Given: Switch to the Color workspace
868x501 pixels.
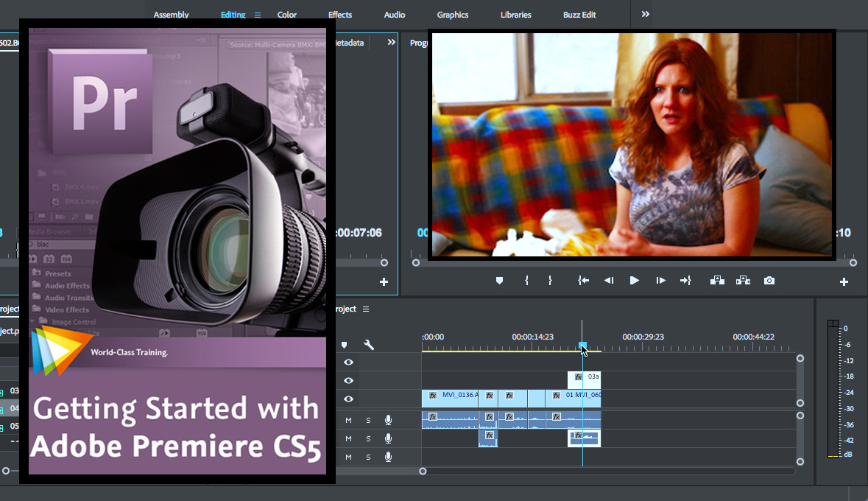Looking at the screenshot, I should tap(286, 15).
